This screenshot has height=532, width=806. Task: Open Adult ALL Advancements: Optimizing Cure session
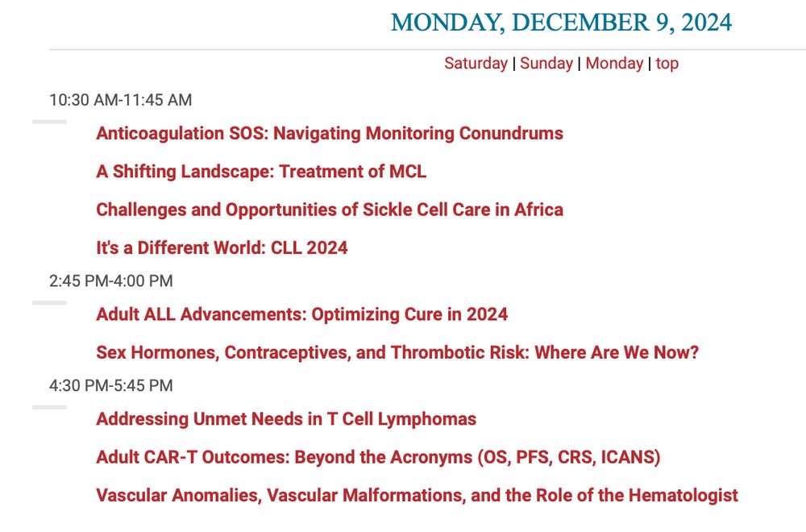[301, 314]
